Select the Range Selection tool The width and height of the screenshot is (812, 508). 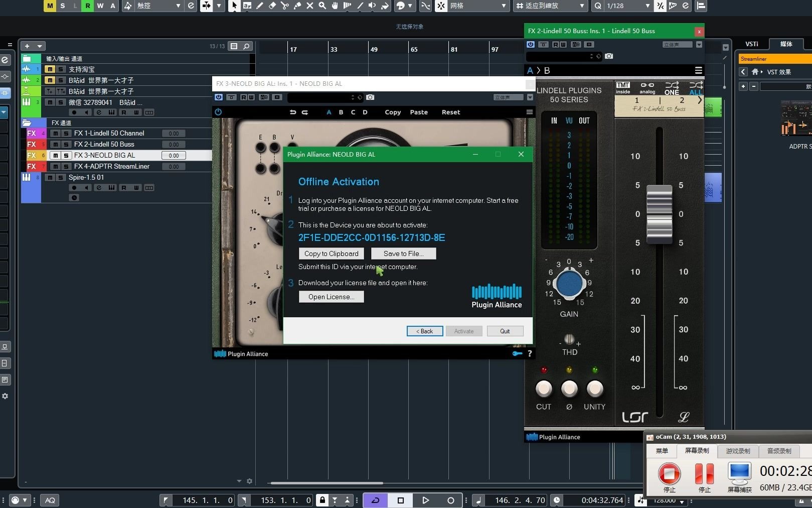tap(247, 6)
